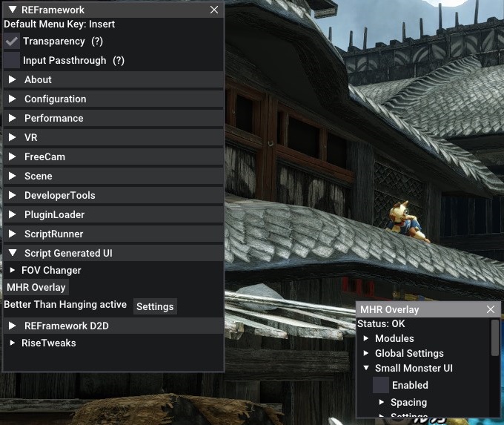The image size is (504, 425).
Task: Click the 'Better Than Hanging active' text
Action: [x=65, y=304]
